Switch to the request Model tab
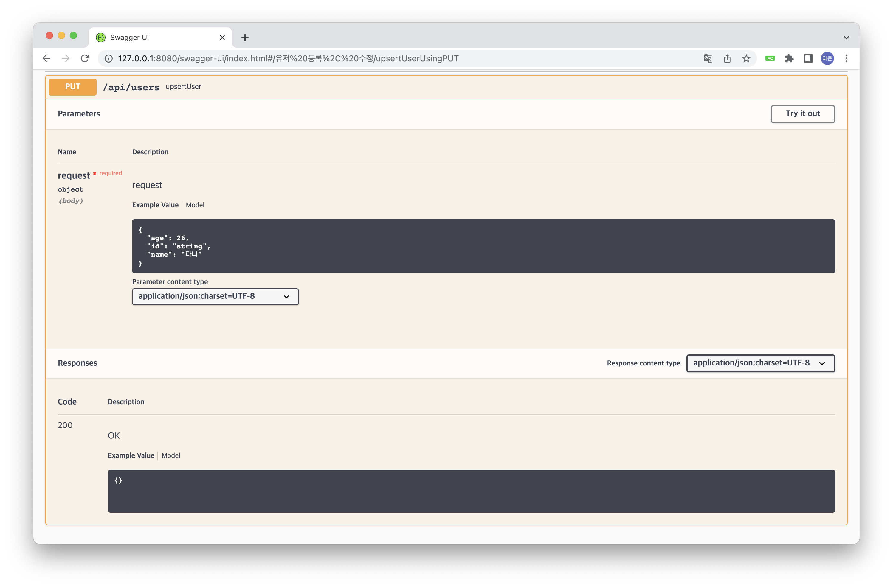This screenshot has height=588, width=893. 195,205
